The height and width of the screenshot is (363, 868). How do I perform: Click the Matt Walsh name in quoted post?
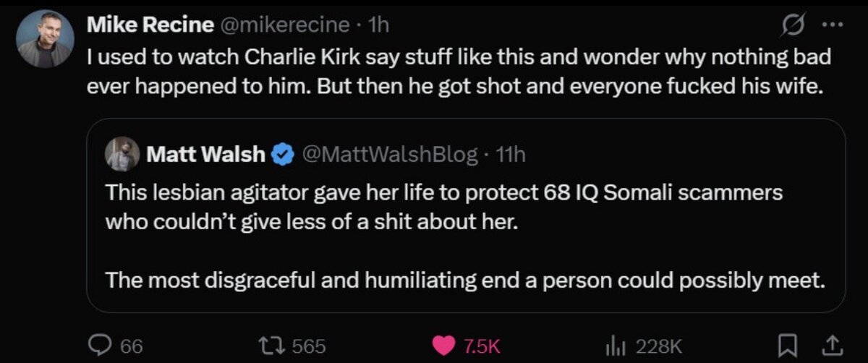[x=205, y=153]
